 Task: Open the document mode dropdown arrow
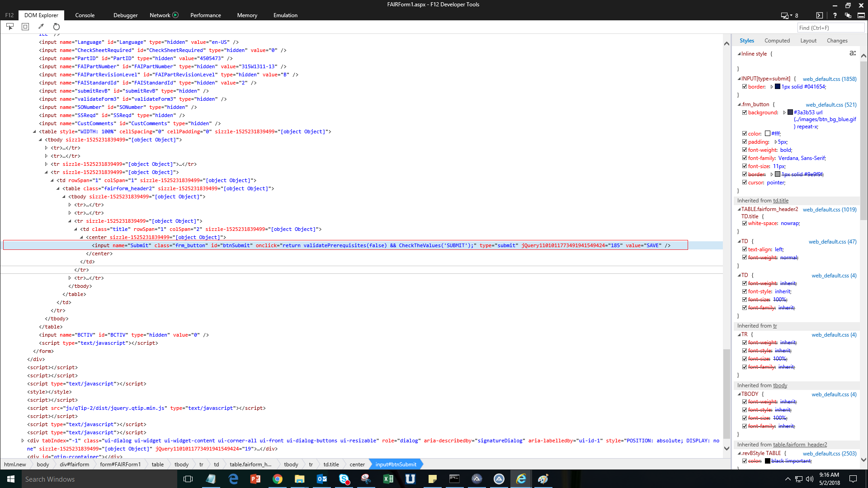point(791,15)
